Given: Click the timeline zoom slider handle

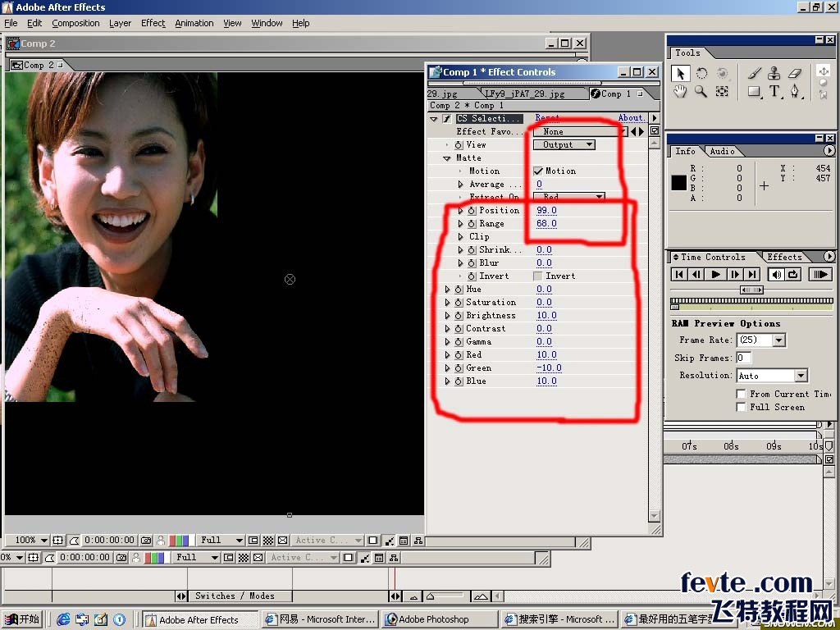Looking at the screenshot, I should [430, 597].
